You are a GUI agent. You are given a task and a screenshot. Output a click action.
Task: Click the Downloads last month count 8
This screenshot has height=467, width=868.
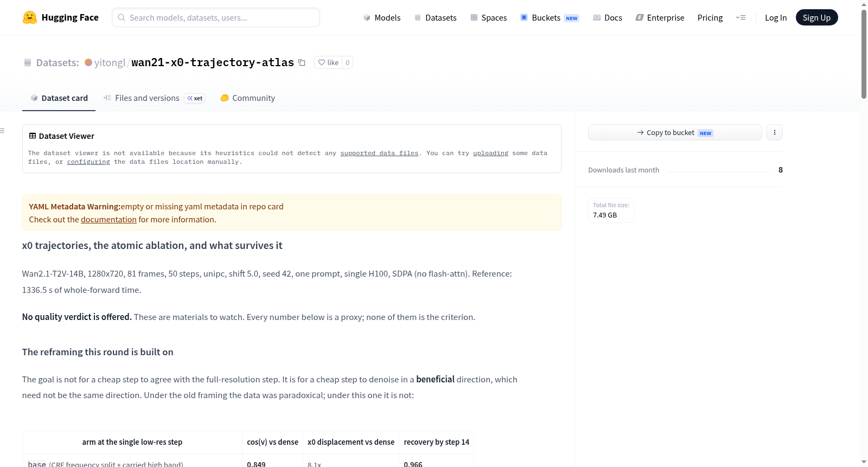[781, 170]
